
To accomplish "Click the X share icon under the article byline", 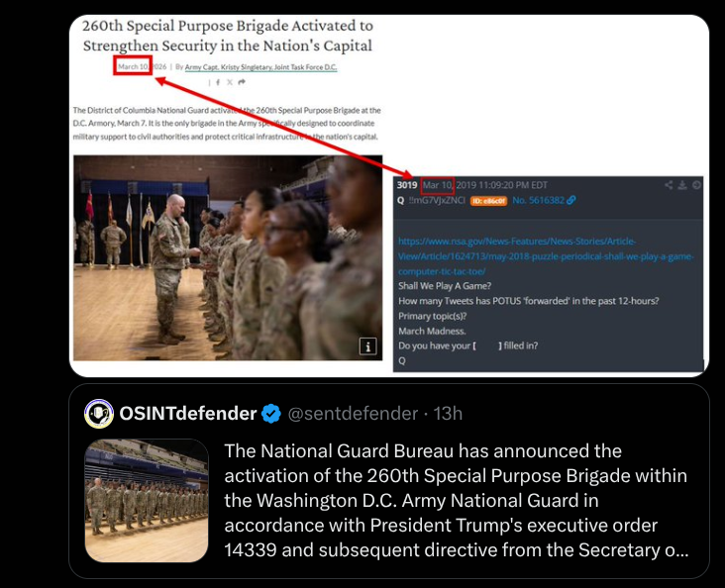I will click(x=230, y=82).
